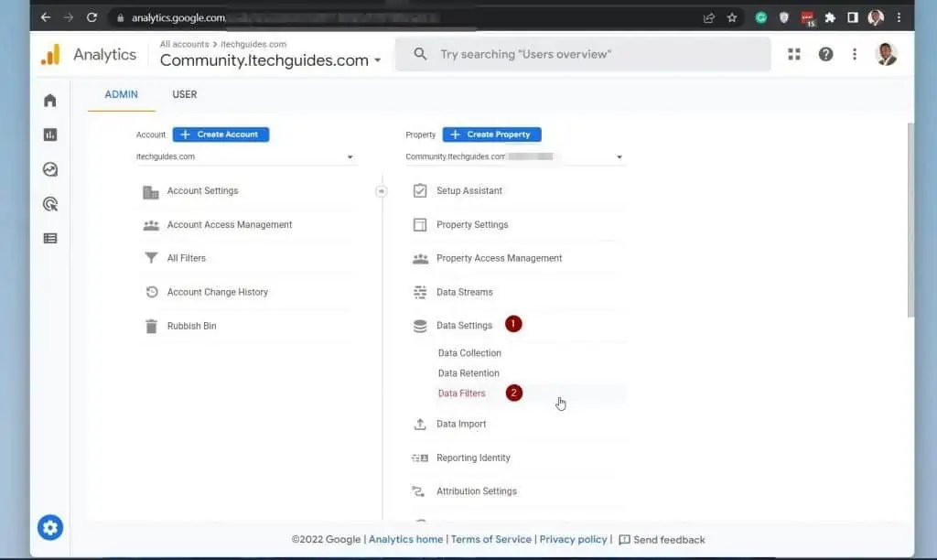Click the Create Property button
This screenshot has width=937, height=560.
click(x=491, y=135)
